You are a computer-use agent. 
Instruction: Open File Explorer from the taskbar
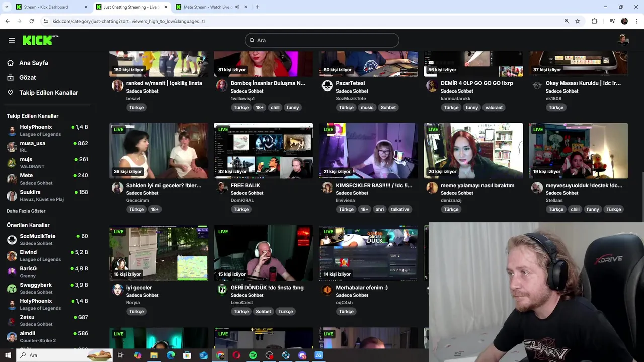click(x=154, y=355)
